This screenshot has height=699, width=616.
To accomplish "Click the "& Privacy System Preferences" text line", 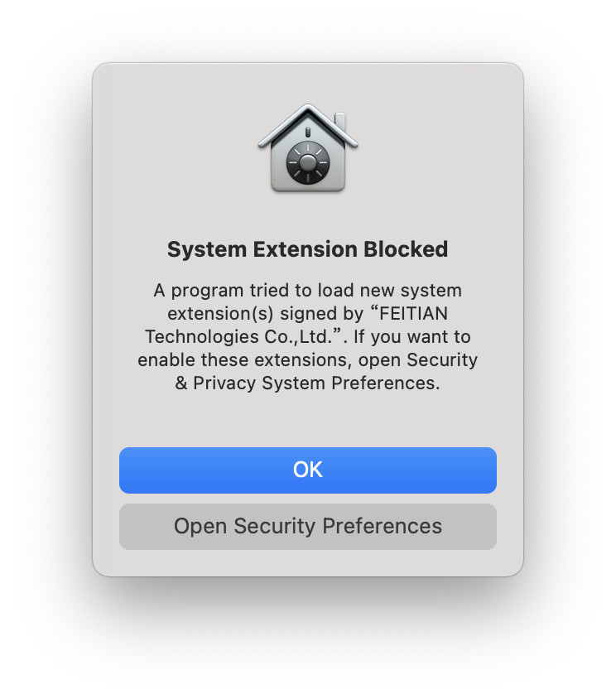I will tap(307, 383).
